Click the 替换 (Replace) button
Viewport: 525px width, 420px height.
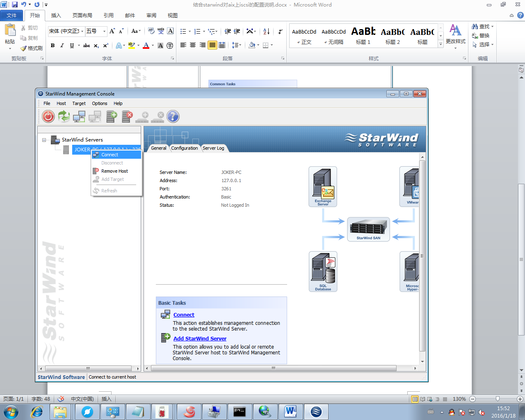tap(481, 36)
